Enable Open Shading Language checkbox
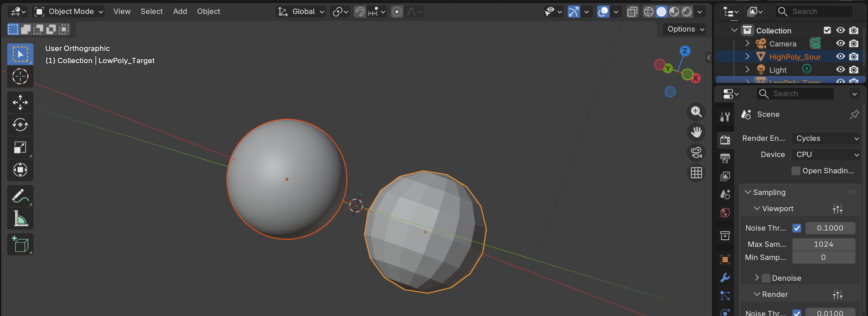Image resolution: width=868 pixels, height=316 pixels. [796, 171]
